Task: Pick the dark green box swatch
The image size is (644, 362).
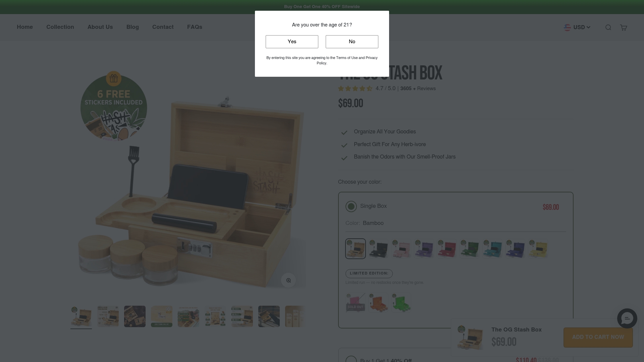Action: coord(470,249)
